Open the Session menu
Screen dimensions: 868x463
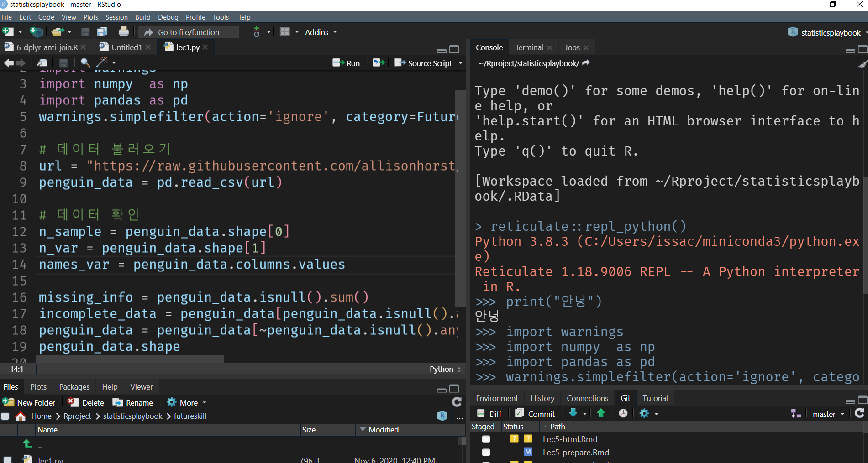click(x=116, y=17)
